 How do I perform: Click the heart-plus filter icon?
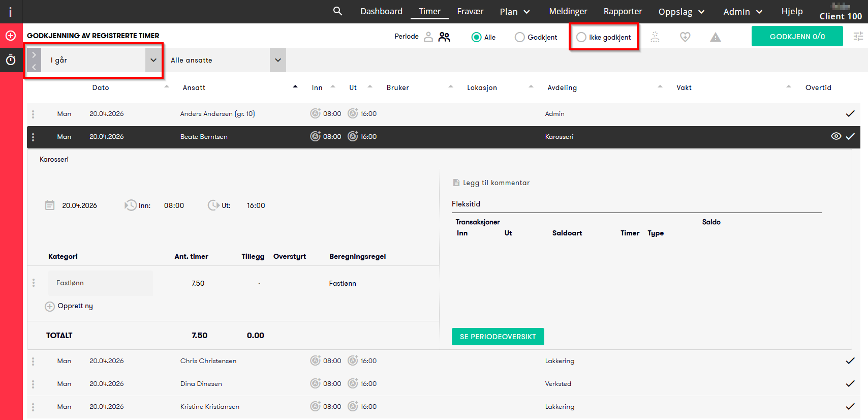tap(685, 37)
